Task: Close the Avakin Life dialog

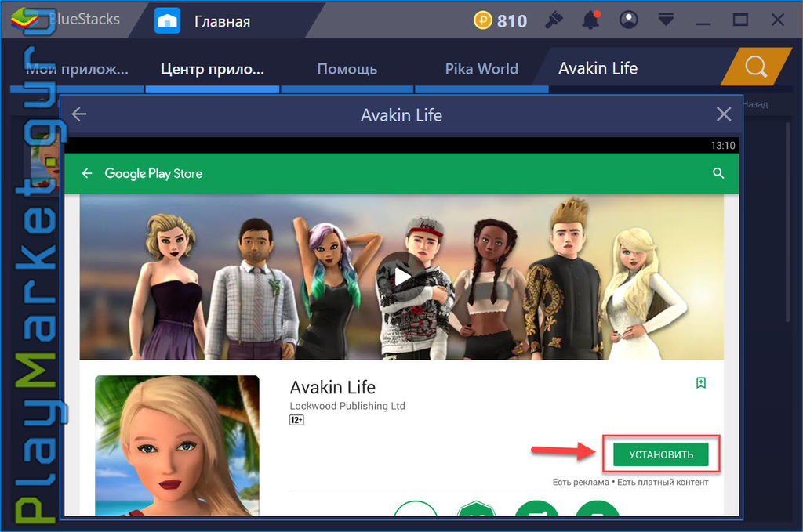Action: [x=723, y=114]
